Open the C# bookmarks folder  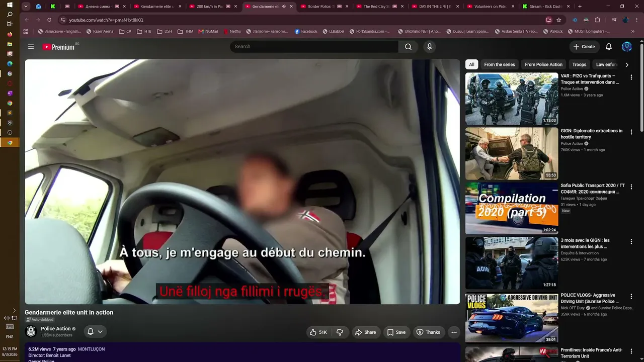click(125, 31)
